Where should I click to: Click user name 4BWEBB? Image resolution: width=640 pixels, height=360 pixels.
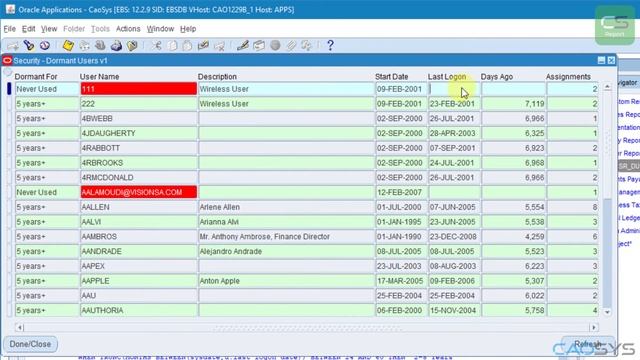click(x=138, y=118)
